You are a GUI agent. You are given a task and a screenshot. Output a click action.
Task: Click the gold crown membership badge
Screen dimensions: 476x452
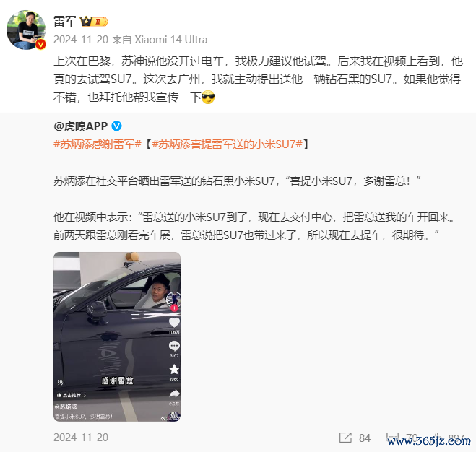93,22
